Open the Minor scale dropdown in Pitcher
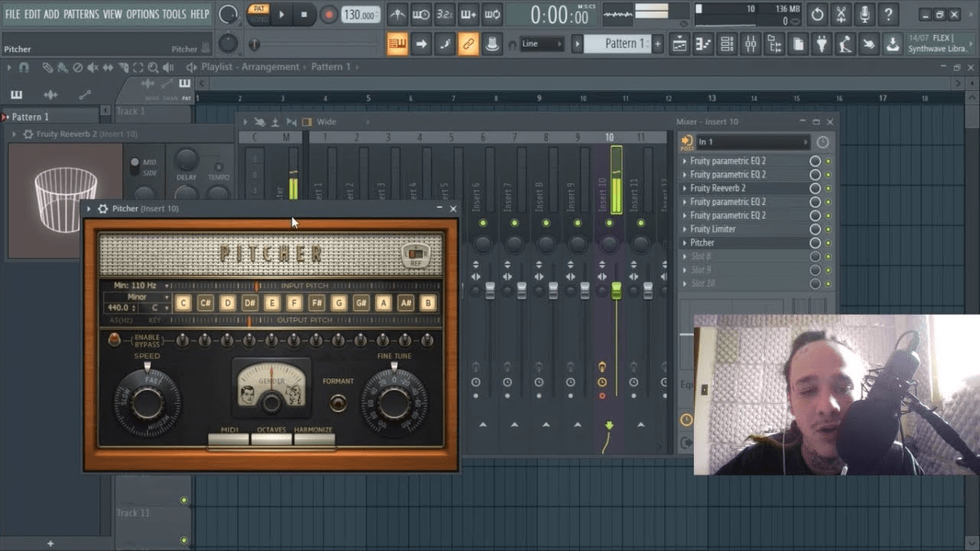980x551 pixels. (139, 297)
